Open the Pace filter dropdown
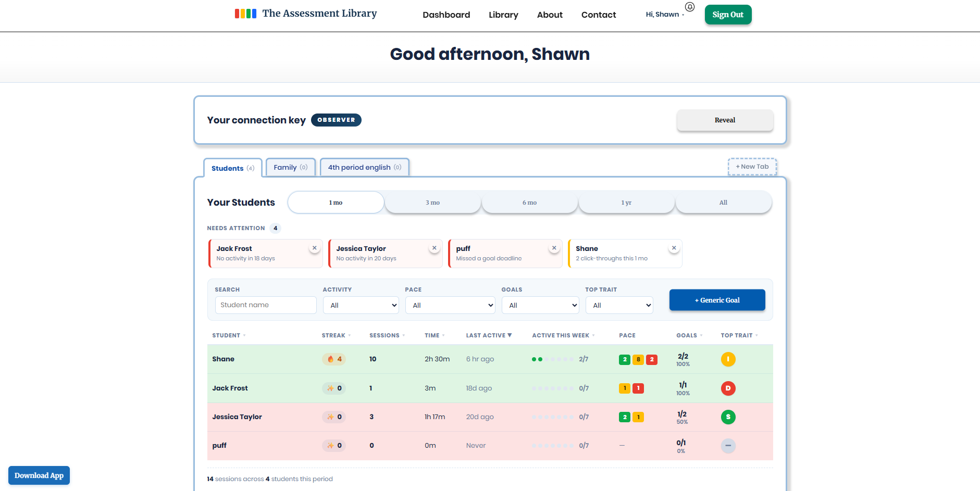 tap(450, 306)
